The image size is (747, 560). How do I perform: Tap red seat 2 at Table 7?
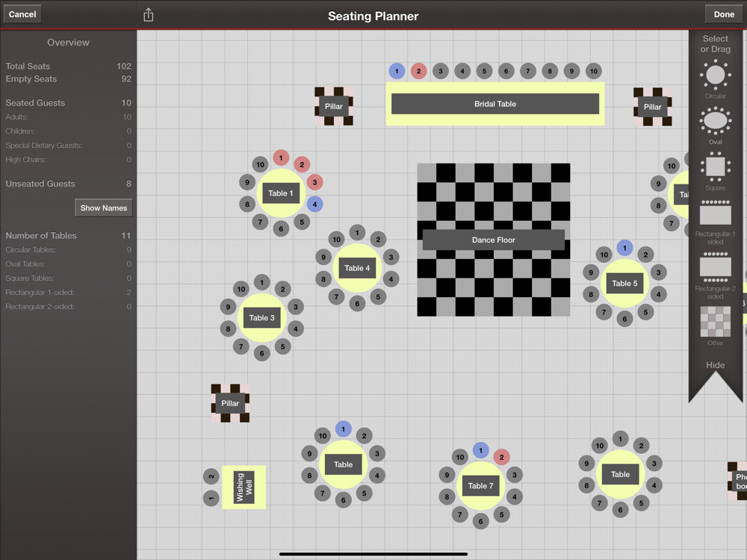(501, 457)
